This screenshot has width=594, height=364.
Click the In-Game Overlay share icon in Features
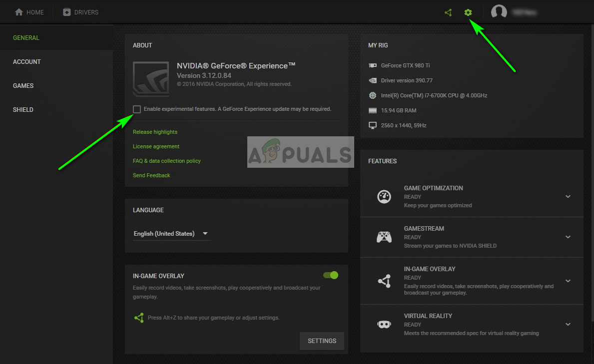tap(384, 281)
